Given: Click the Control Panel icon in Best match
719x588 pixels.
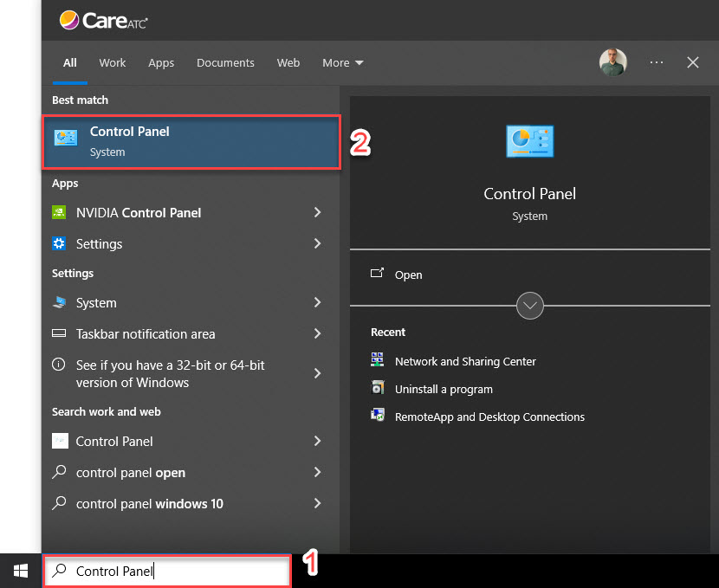Looking at the screenshot, I should [x=66, y=138].
